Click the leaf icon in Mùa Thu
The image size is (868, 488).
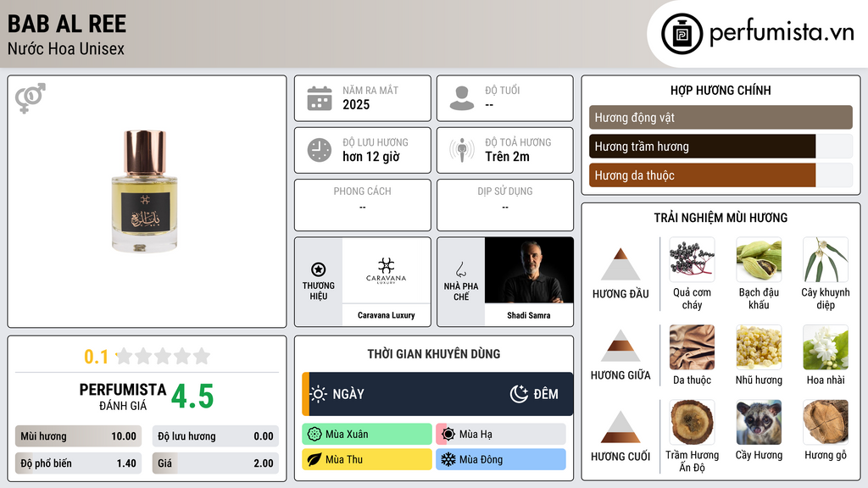314,460
